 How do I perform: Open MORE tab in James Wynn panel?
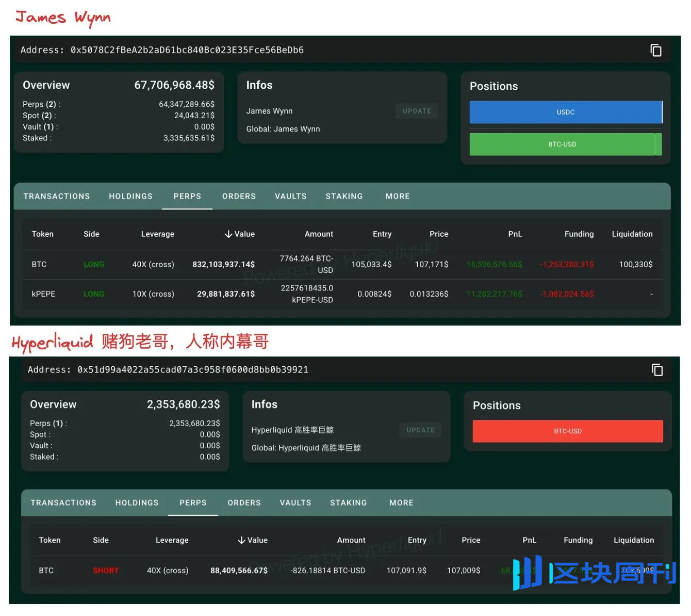pyautogui.click(x=398, y=197)
